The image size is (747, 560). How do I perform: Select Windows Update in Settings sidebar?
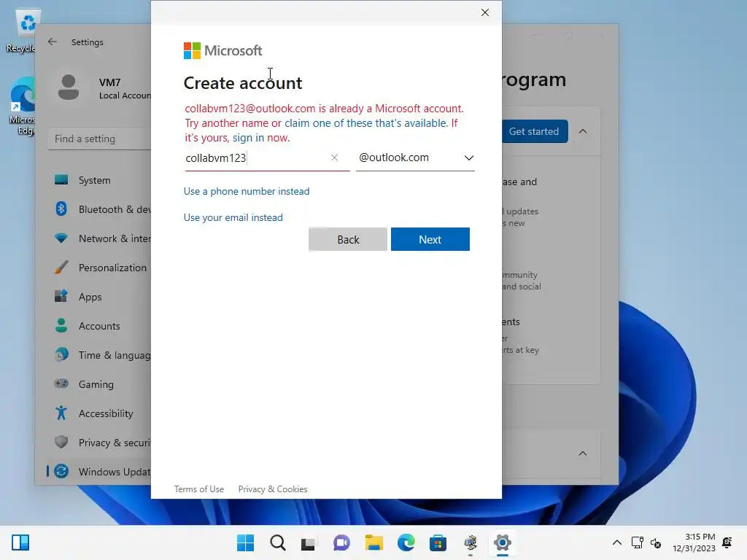tap(101, 472)
